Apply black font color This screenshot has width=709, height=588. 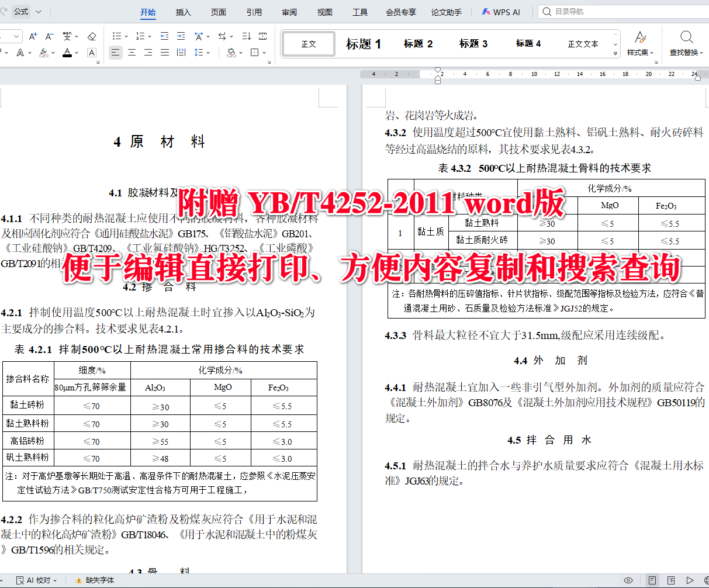tap(68, 53)
